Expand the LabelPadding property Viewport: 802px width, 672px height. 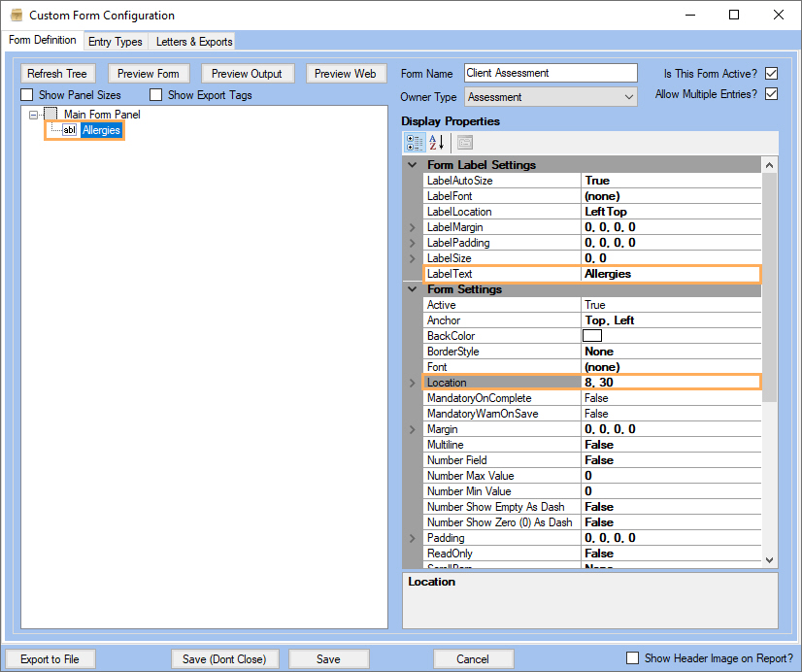click(413, 243)
